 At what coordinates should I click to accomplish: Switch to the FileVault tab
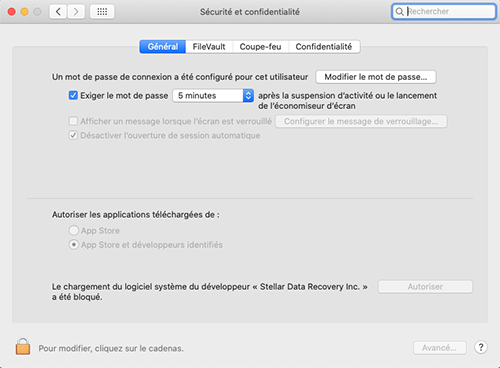209,47
